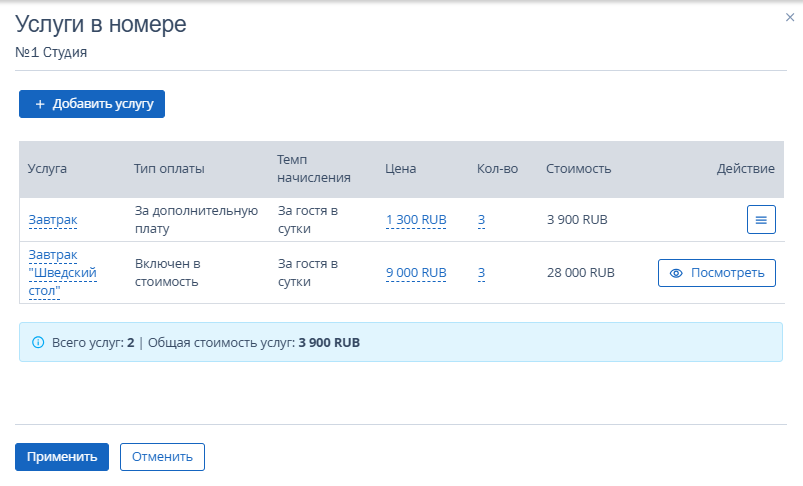This screenshot has width=803, height=486.
Task: Close the Услуги в номере dialog
Action: click(790, 17)
